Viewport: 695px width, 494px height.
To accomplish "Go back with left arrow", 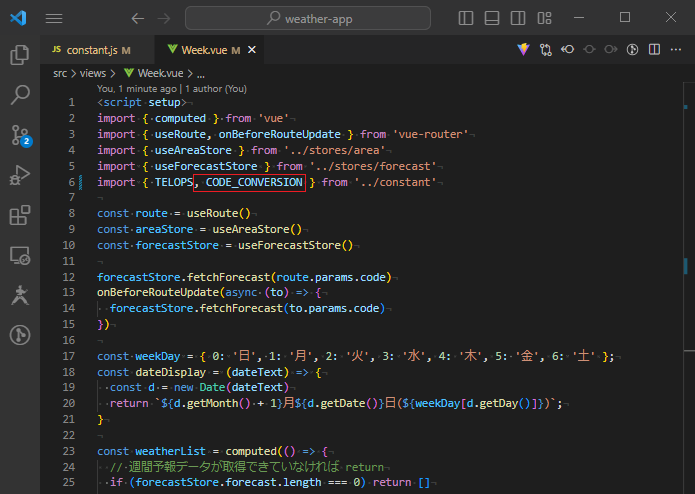I will [138, 19].
